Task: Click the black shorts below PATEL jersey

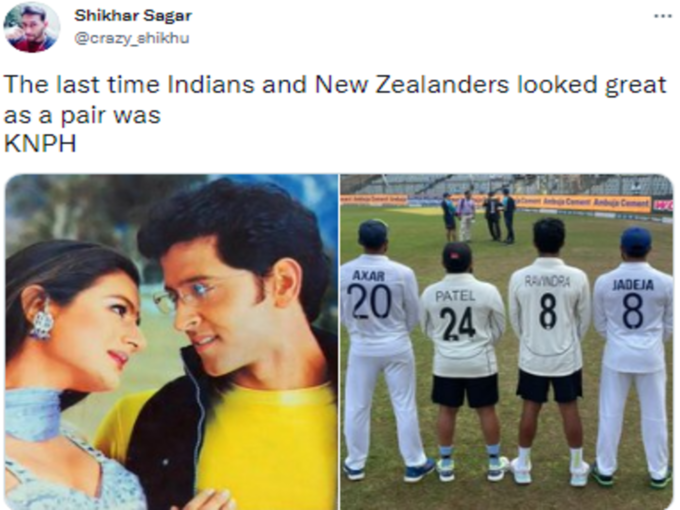Action: (x=465, y=390)
